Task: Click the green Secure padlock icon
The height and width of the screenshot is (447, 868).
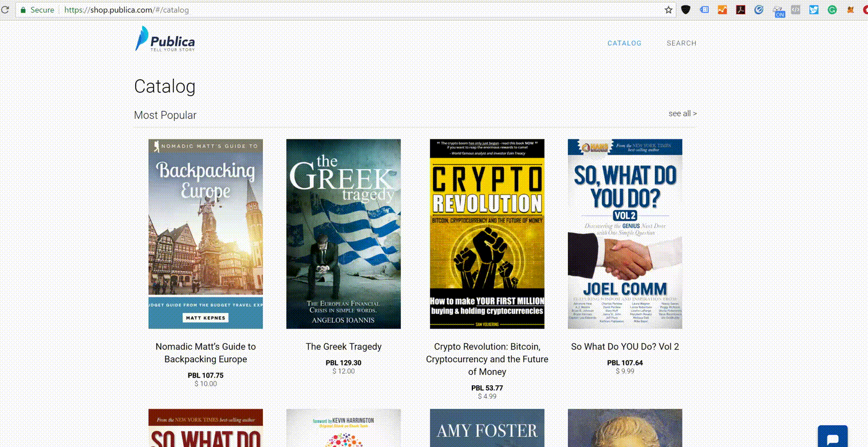Action: tap(23, 10)
